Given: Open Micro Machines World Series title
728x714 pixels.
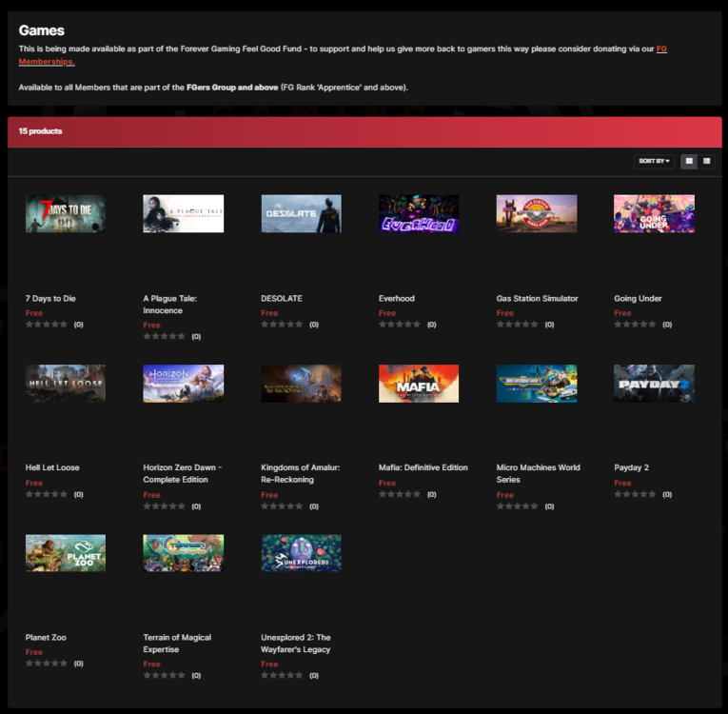Looking at the screenshot, I should (538, 473).
